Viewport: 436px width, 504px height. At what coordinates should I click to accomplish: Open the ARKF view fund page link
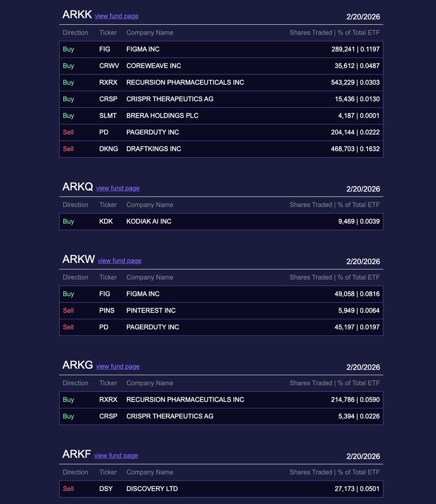click(116, 456)
